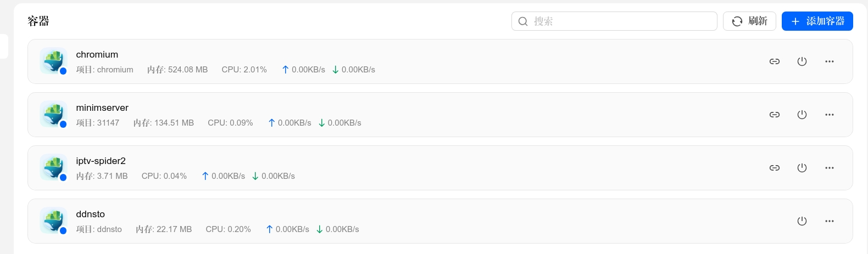Viewport: 868px width, 254px height.
Task: Click the power icon for ddnsto container
Action: coord(802,221)
